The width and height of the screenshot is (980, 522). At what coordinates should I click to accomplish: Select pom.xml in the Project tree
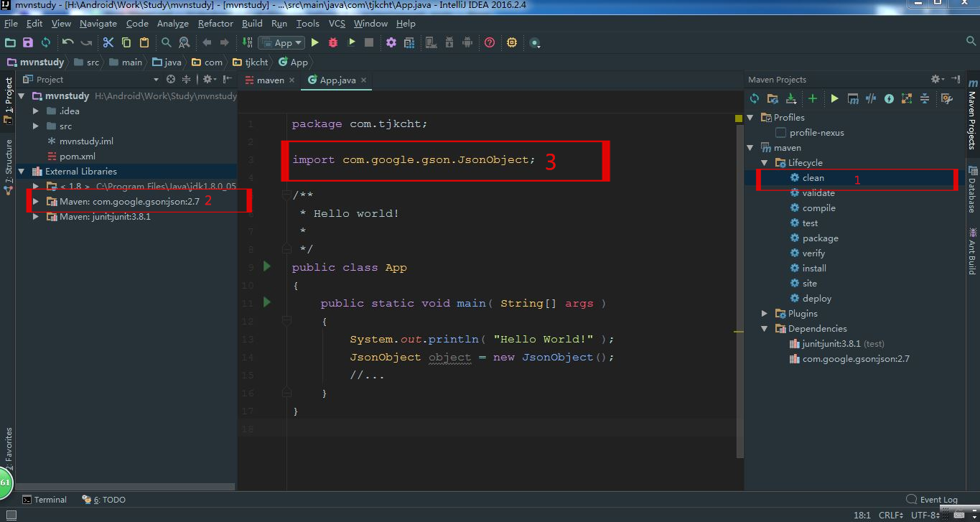[78, 157]
